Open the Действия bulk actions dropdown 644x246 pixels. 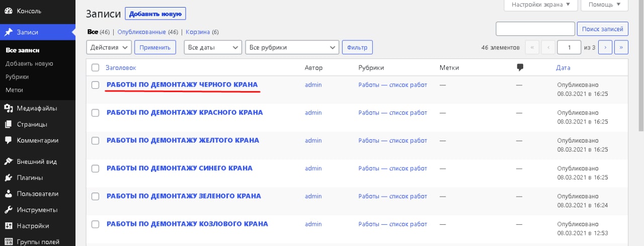(109, 47)
